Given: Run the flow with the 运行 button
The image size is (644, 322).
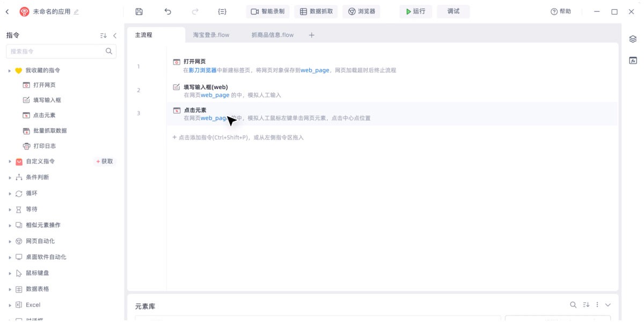Looking at the screenshot, I should (x=415, y=11).
